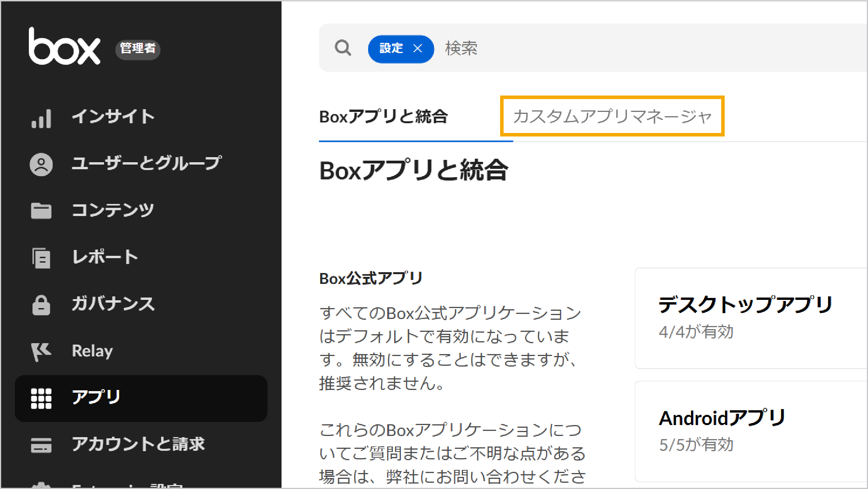Open Insights via the bar chart icon
868x489 pixels.
click(41, 118)
